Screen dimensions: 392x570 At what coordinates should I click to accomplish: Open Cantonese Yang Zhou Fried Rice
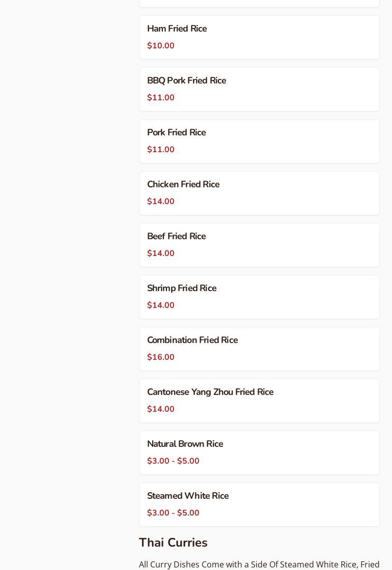tap(210, 392)
